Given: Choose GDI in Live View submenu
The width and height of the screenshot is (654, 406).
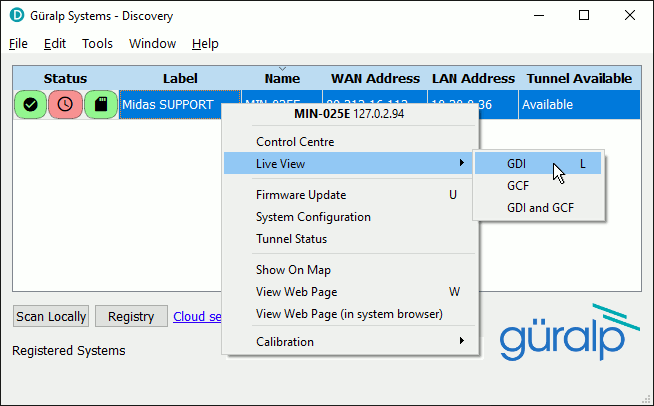Looking at the screenshot, I should pyautogui.click(x=538, y=164).
